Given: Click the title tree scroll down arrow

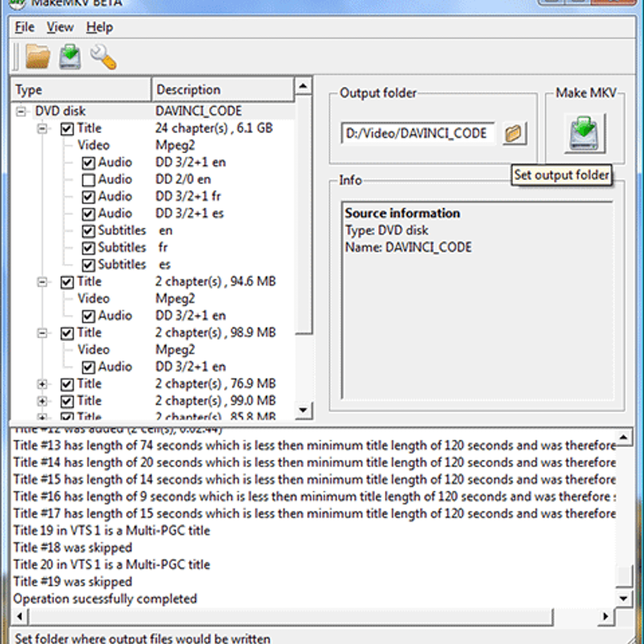Looking at the screenshot, I should [x=303, y=410].
